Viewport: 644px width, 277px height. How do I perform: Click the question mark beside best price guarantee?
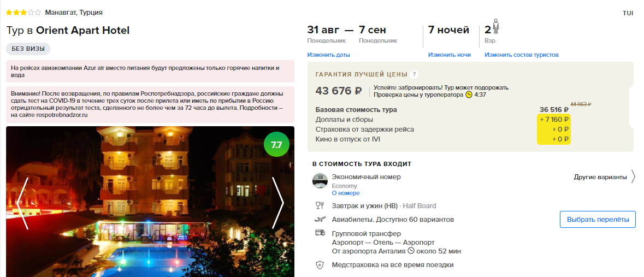415,74
